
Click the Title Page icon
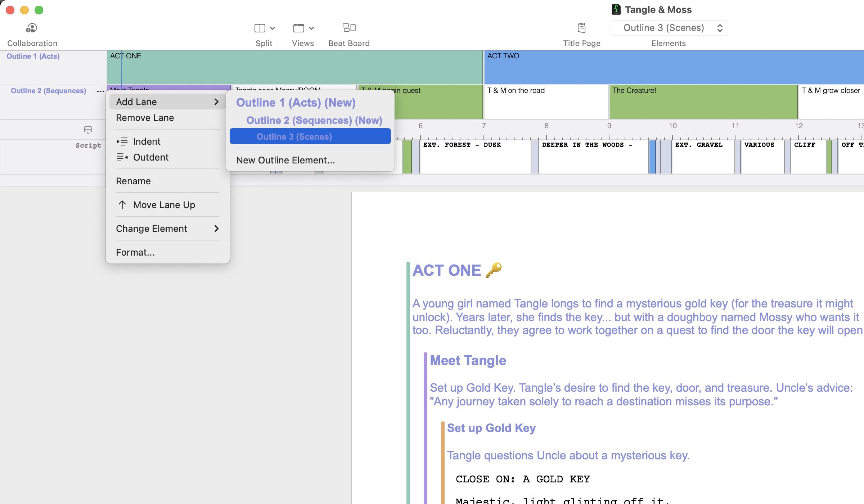pos(581,28)
